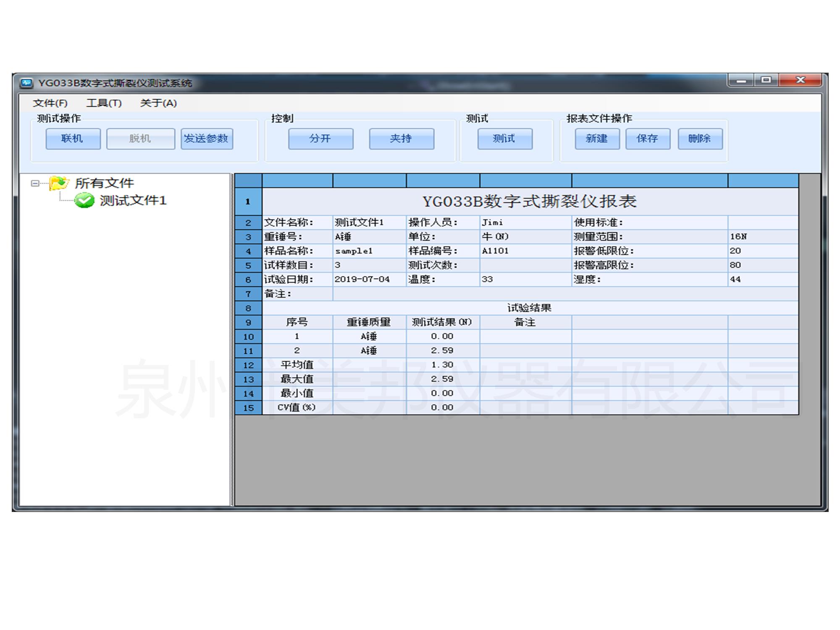Select row header 10 in the report
The image size is (840, 630).
tap(248, 336)
